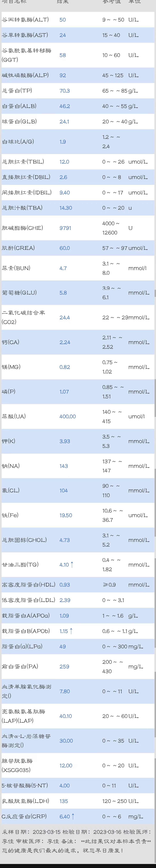Click the 铁(Fe) result 19.50

pyautogui.click(x=66, y=515)
